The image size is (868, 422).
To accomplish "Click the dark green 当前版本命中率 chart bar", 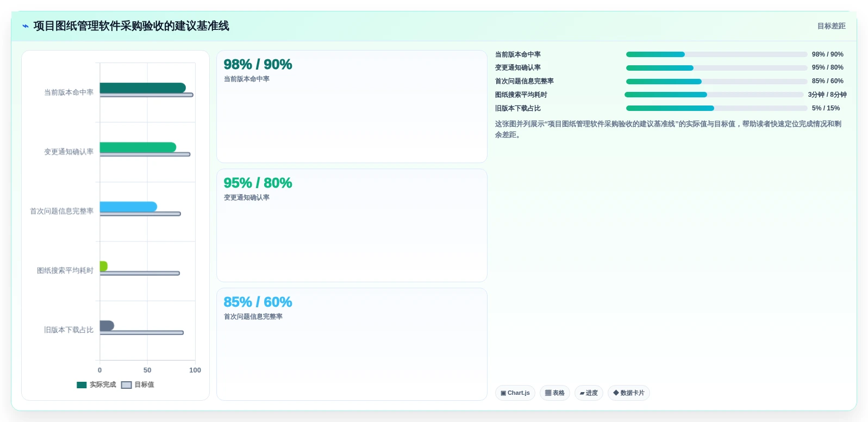I will 143,88.
